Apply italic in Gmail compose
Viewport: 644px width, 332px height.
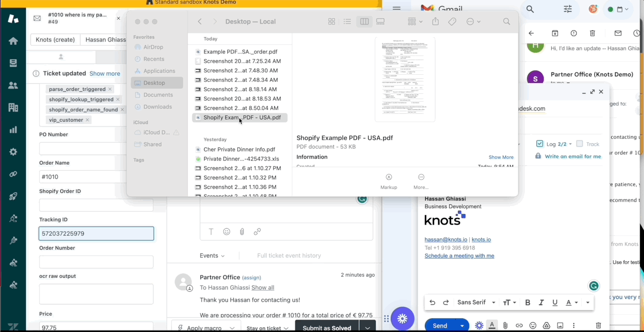pos(541,303)
